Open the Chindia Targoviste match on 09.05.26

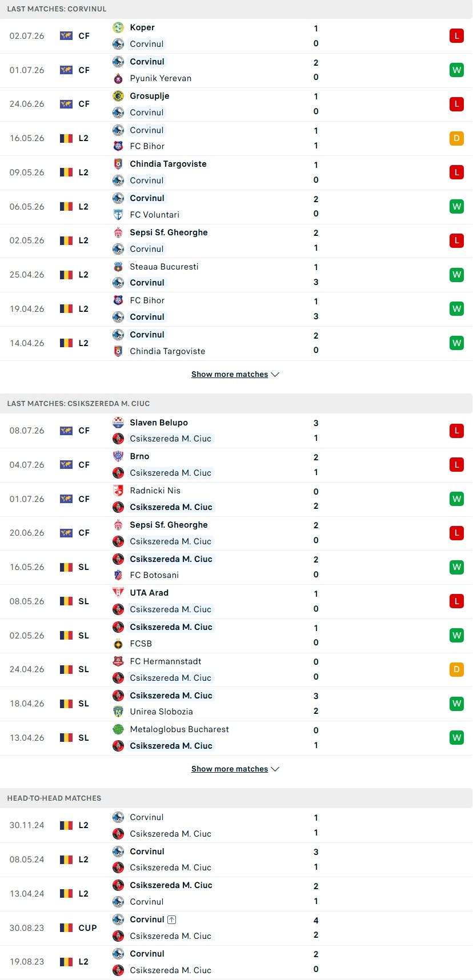236,172
